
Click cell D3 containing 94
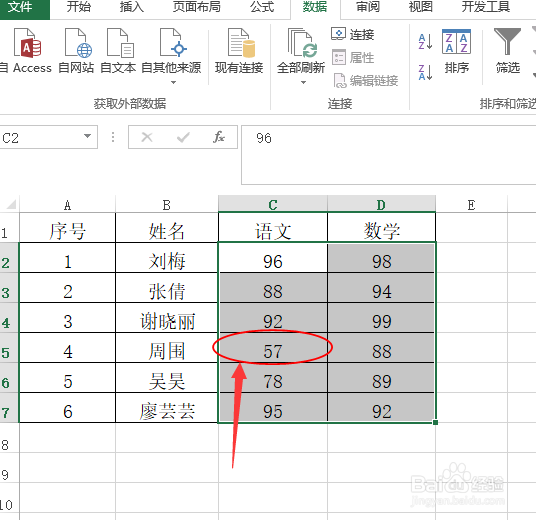381,288
